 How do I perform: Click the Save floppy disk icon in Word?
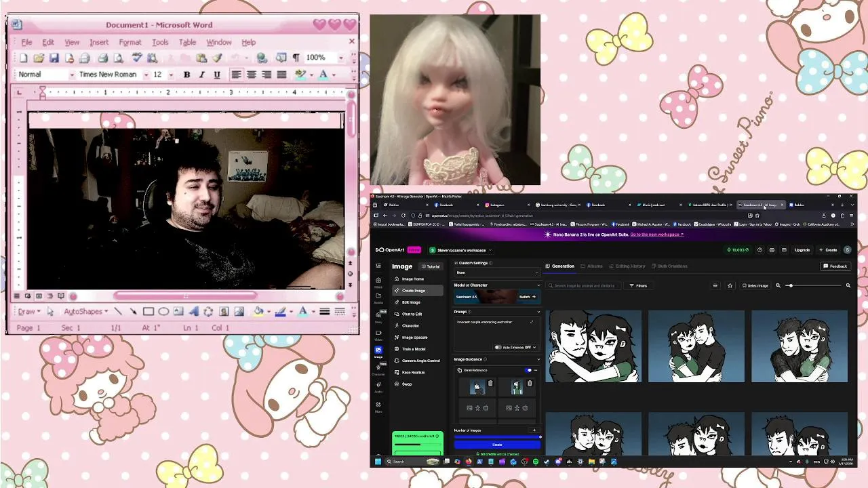tap(54, 58)
